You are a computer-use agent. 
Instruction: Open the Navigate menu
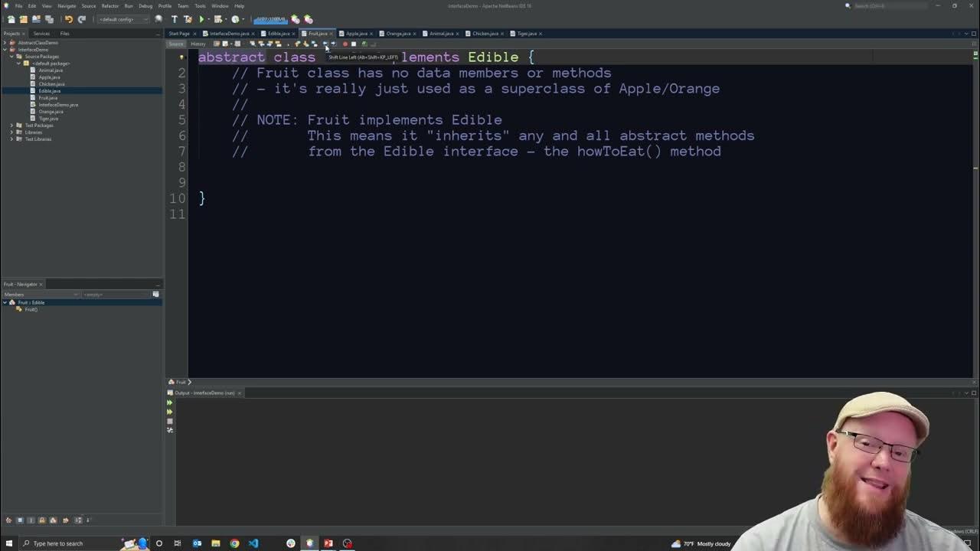coord(67,6)
